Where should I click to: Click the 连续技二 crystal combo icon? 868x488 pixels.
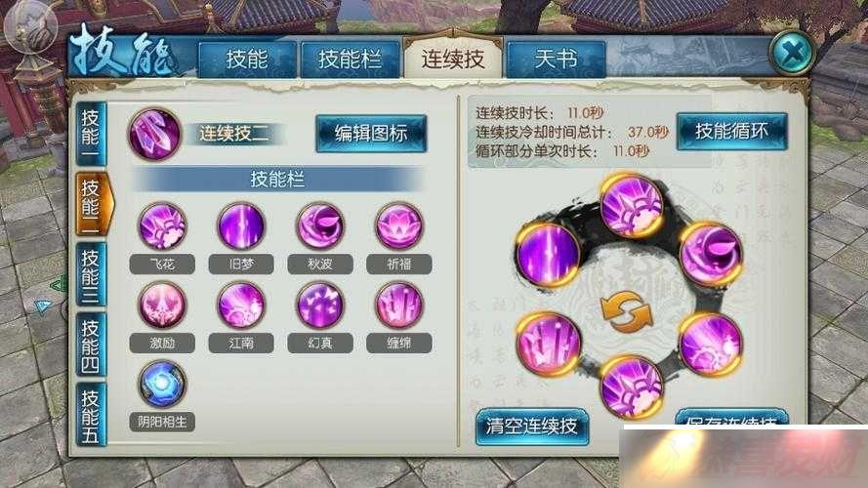point(154,134)
